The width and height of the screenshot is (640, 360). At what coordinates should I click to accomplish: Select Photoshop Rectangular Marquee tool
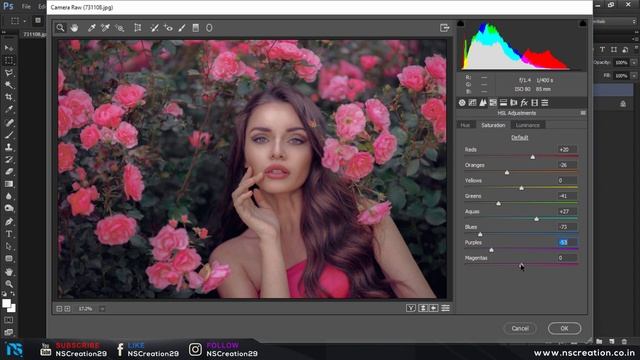(x=9, y=60)
